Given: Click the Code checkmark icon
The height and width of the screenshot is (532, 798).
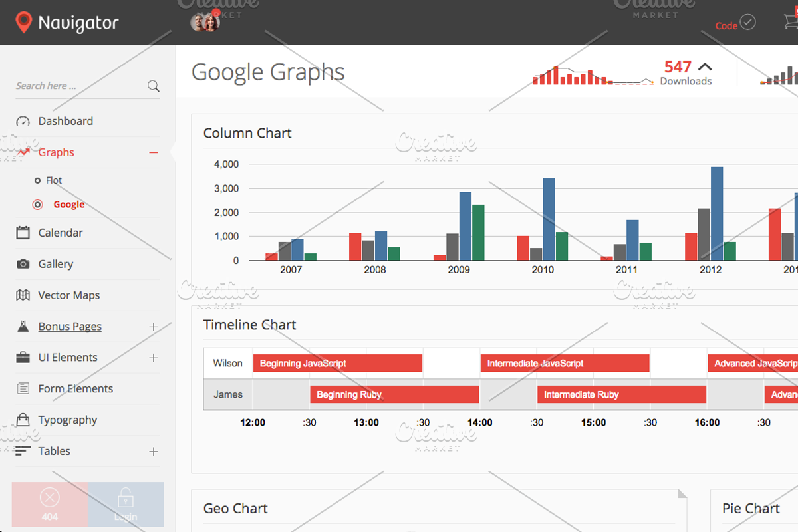Looking at the screenshot, I should click(x=748, y=23).
